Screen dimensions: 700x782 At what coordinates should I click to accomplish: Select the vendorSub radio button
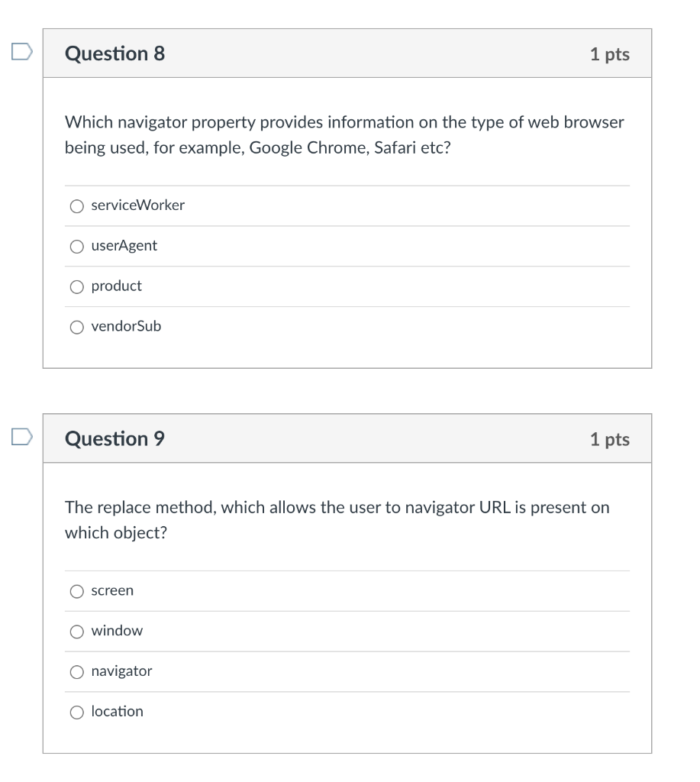(77, 327)
